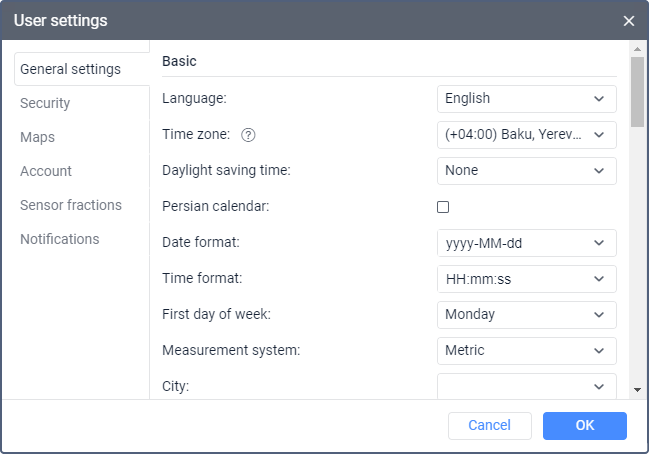Open the Maps settings tab
The height and width of the screenshot is (454, 649).
pos(37,137)
